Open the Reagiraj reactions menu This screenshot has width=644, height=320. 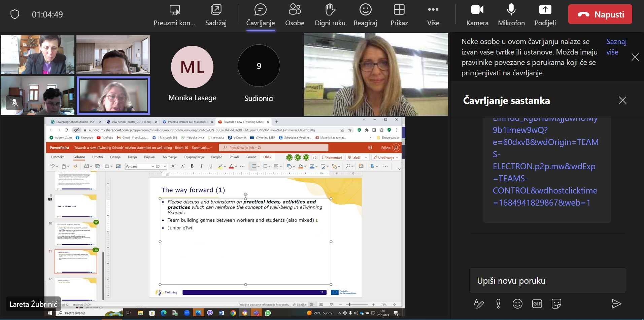(x=365, y=15)
